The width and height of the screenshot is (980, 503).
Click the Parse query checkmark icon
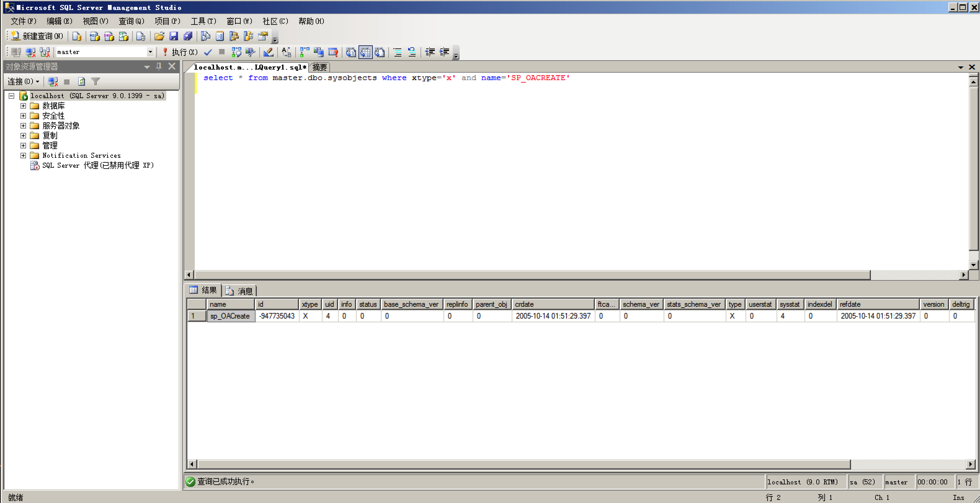tap(208, 52)
